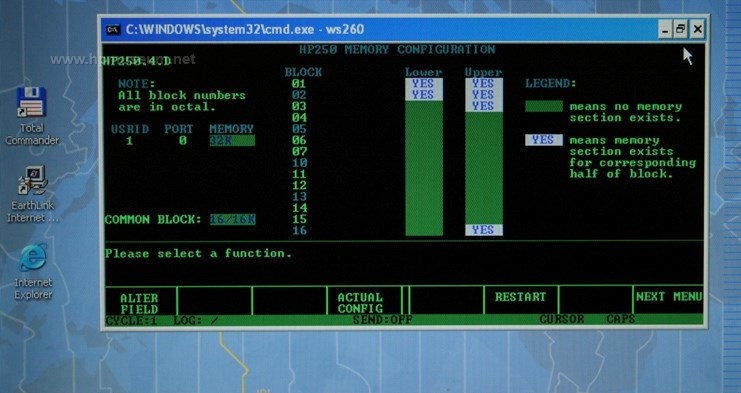Select the YES legend swatch
The width and height of the screenshot is (741, 393).
(544, 140)
